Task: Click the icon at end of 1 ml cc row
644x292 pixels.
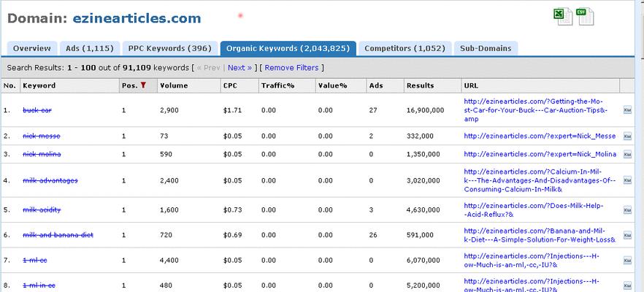Action: click(627, 261)
